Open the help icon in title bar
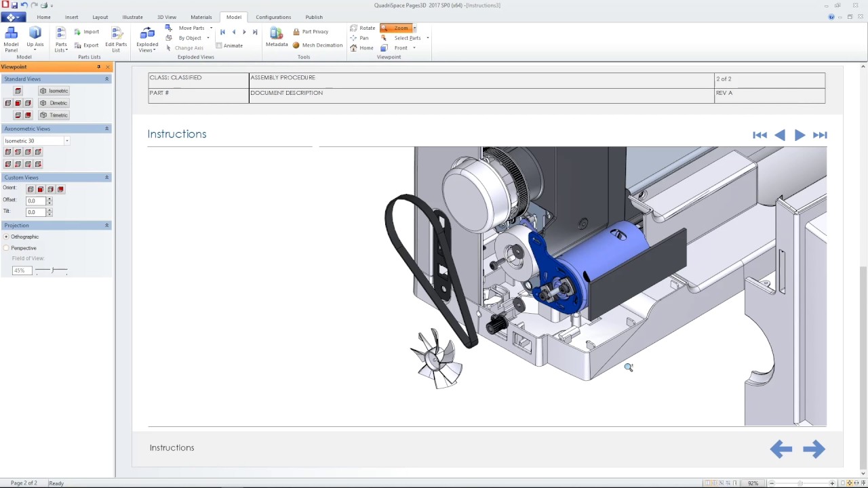868x488 pixels. coord(831,17)
